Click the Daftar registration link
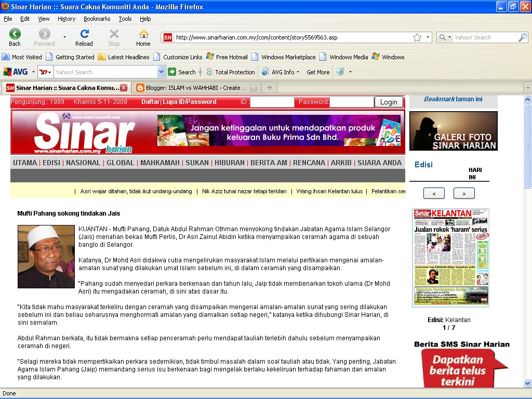532x399 pixels. [x=150, y=101]
